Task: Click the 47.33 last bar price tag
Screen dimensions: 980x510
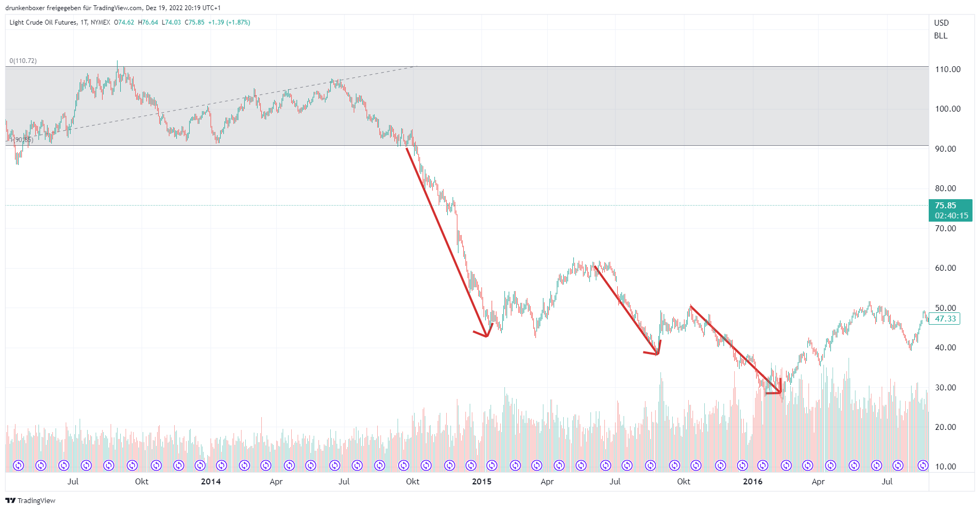Action: (x=945, y=319)
